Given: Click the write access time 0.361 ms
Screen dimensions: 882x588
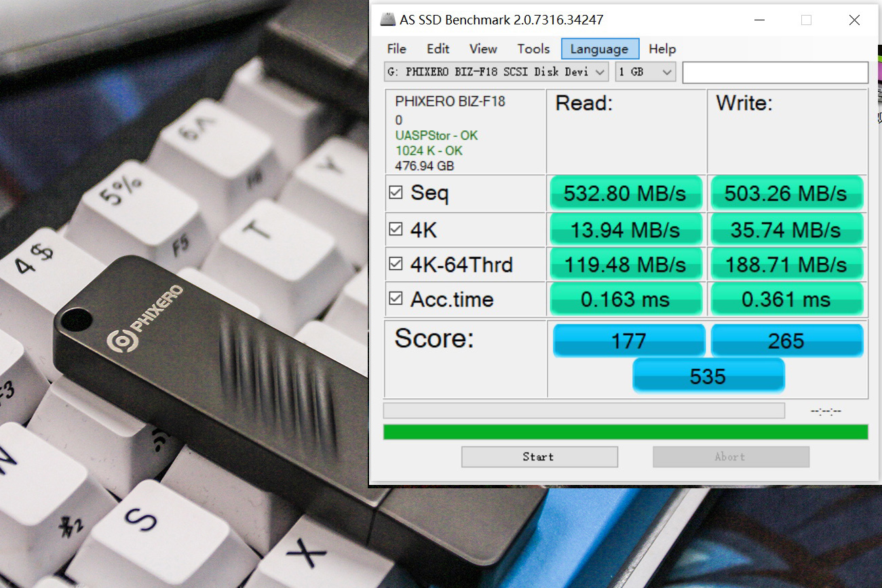Looking at the screenshot, I should click(786, 299).
